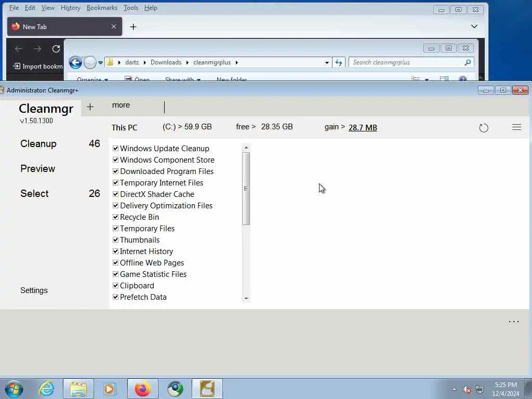Screen dimensions: 532x399
Task: Click the Cleanmgr+ taskbar icon
Action: click(x=207, y=389)
